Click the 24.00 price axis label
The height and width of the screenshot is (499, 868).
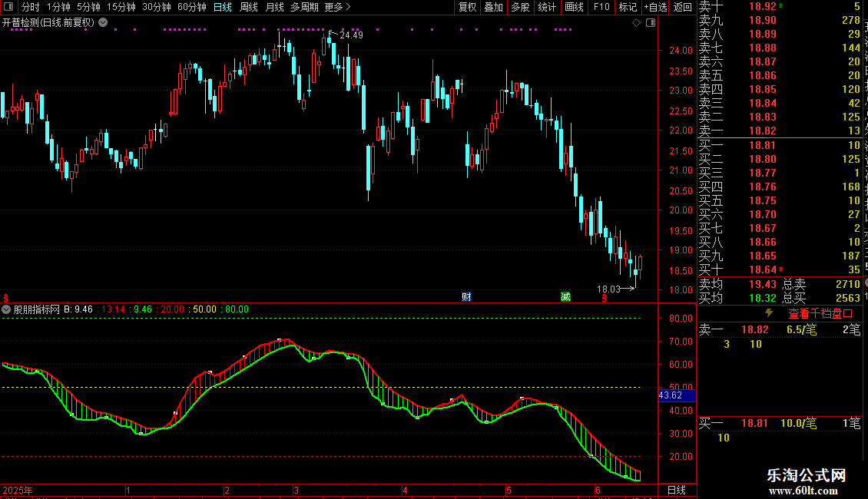point(681,51)
